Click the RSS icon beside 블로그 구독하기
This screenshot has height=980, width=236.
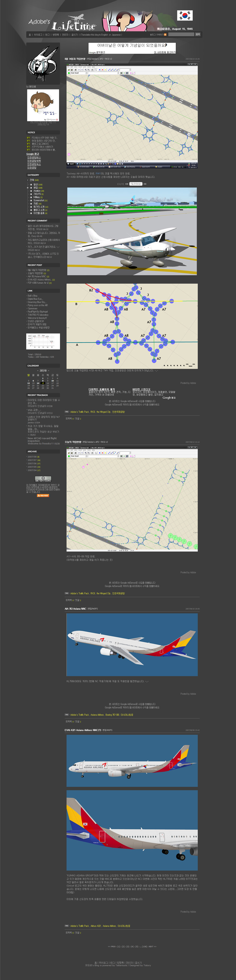165,35
